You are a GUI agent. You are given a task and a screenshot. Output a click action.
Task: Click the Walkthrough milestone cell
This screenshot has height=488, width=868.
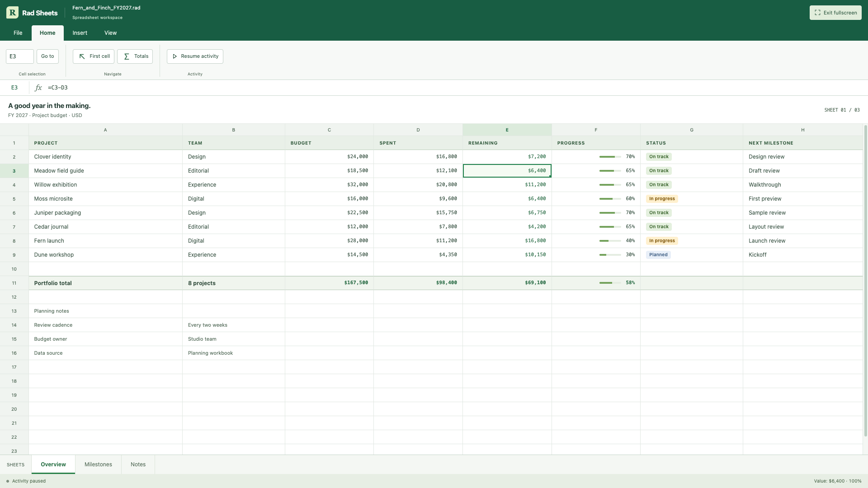[803, 185]
